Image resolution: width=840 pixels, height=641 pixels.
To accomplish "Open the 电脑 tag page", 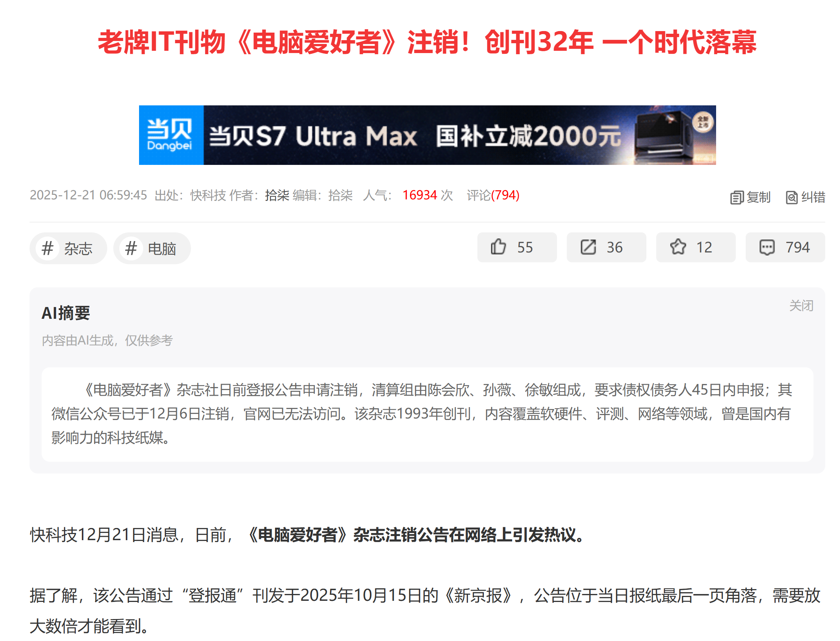I will point(162,248).
